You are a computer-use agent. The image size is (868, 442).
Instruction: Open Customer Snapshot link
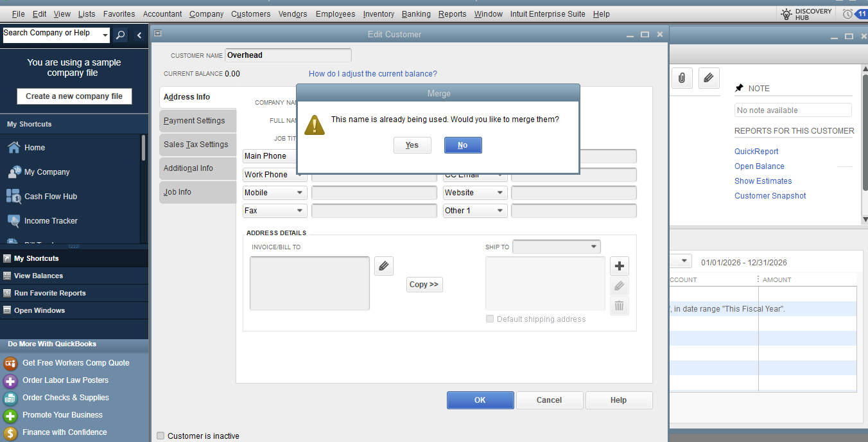770,196
